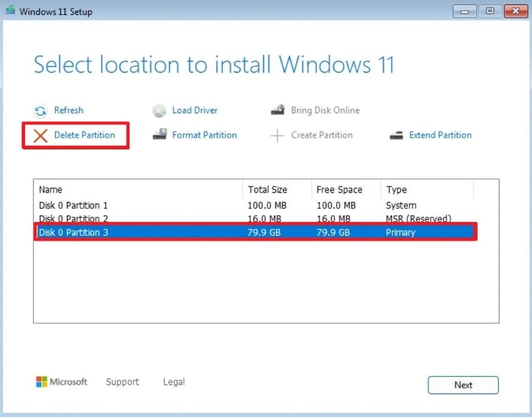Click the Name column header

point(138,189)
